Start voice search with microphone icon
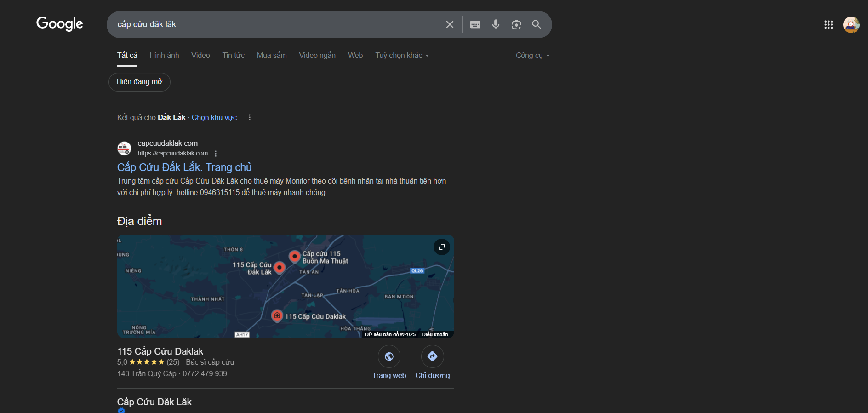Viewport: 868px width, 413px height. click(x=496, y=24)
